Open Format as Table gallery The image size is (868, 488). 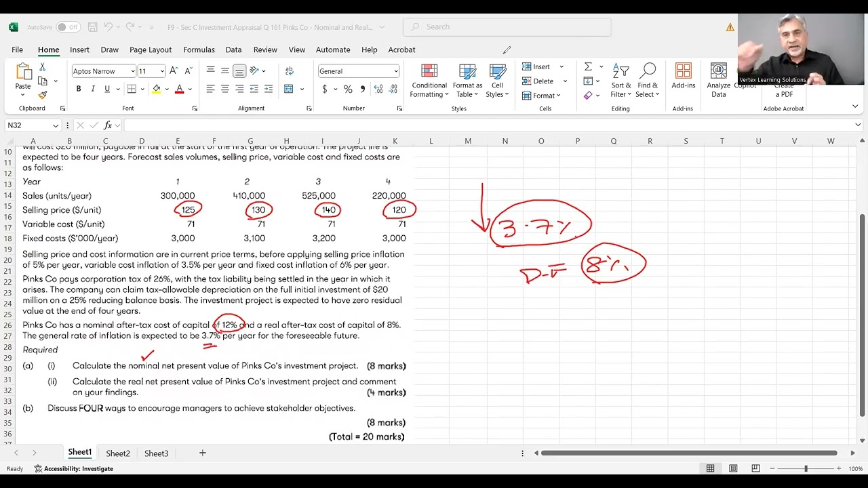467,81
